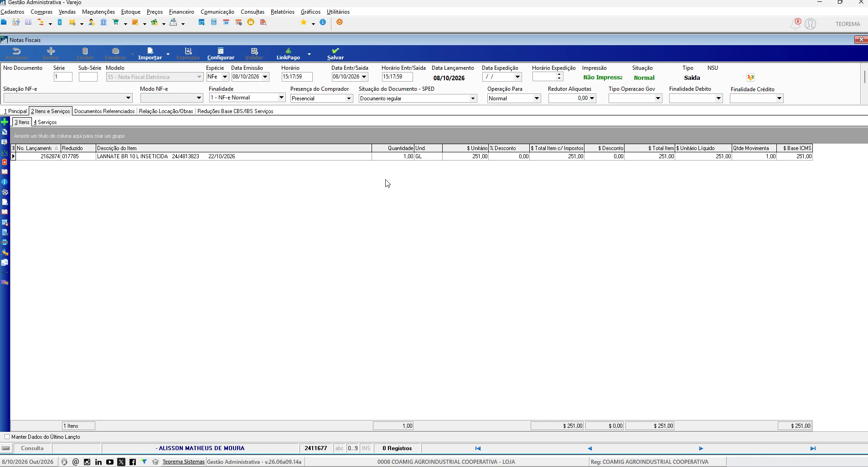Expand the Finalidade dropdown
868x467 pixels.
pyautogui.click(x=281, y=98)
